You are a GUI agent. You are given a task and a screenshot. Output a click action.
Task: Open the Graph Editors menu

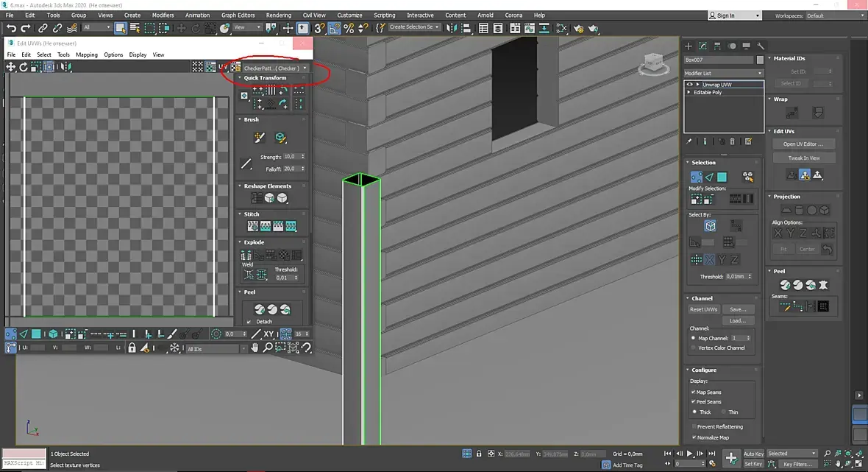[238, 15]
